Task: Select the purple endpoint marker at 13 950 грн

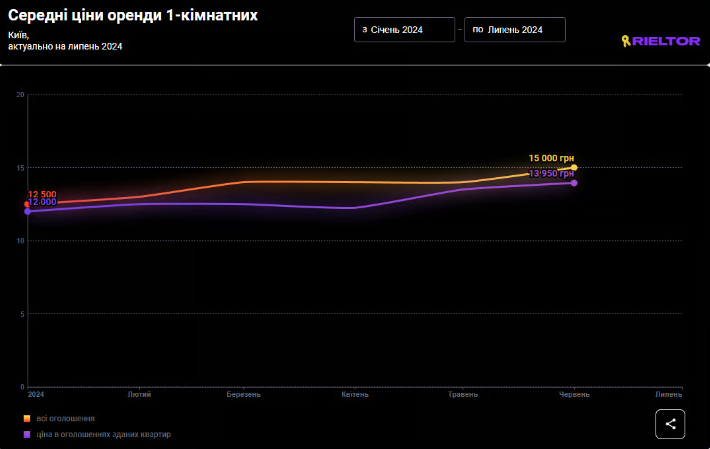Action: (x=574, y=183)
